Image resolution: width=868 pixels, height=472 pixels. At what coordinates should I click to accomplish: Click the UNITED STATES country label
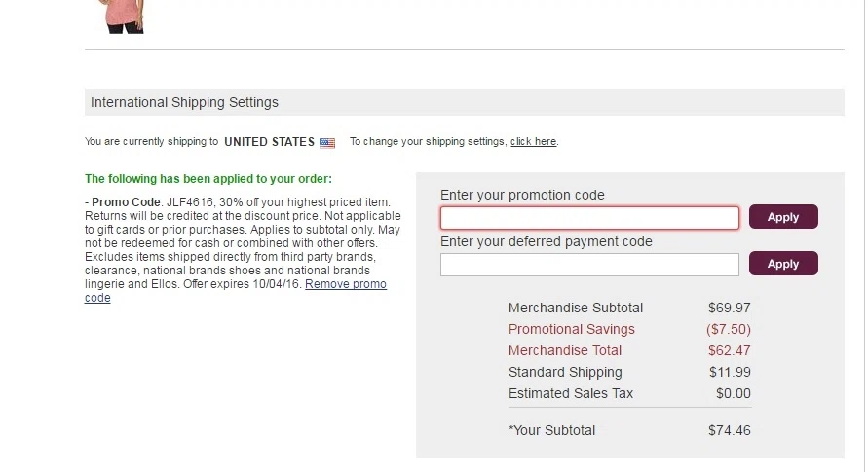click(x=269, y=142)
